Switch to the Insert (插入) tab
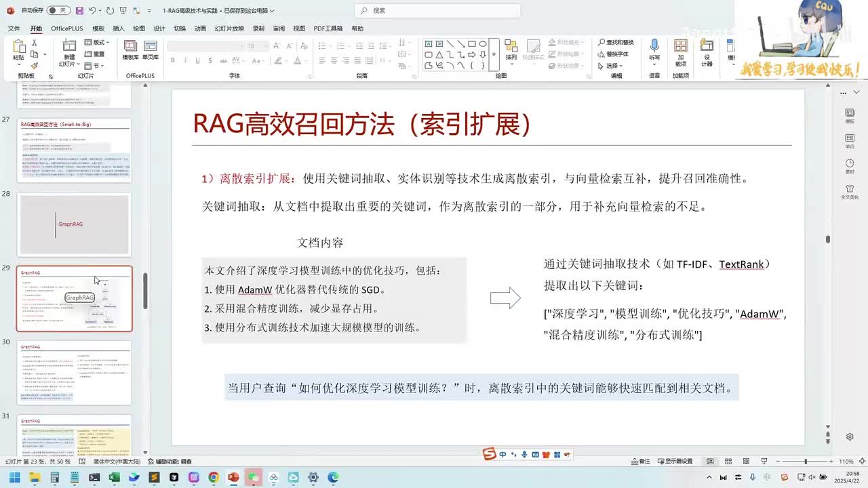 [x=119, y=28]
